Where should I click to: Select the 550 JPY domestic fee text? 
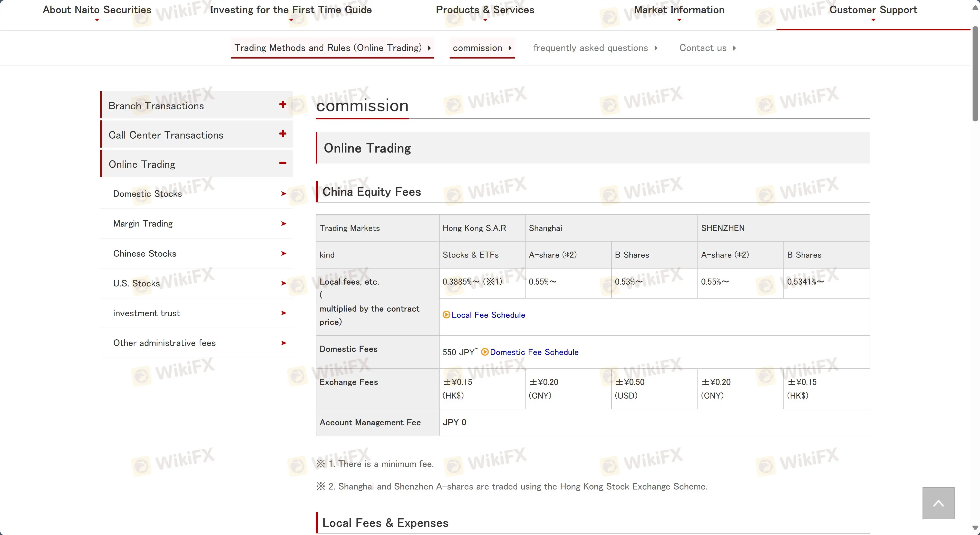tap(460, 352)
